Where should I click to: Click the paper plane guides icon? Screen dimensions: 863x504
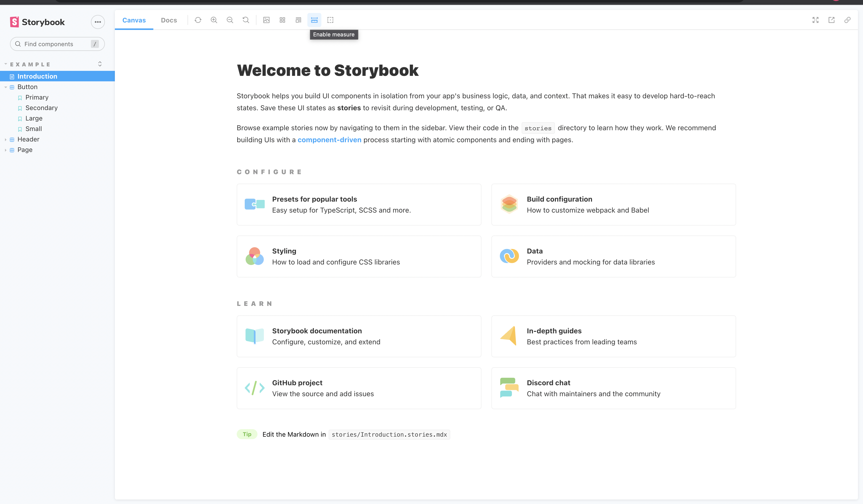tap(509, 336)
